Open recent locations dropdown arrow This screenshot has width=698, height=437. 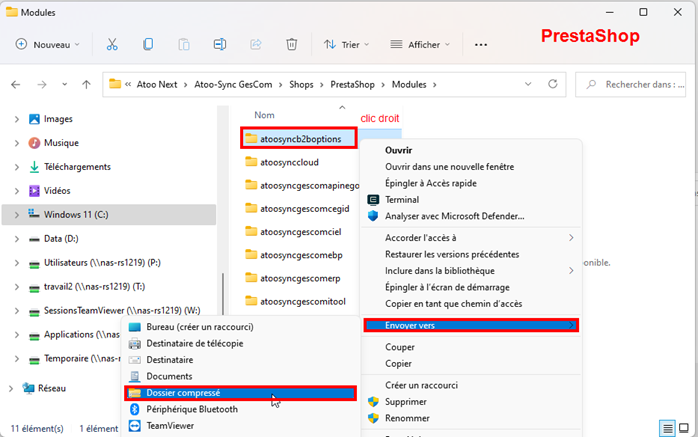tap(65, 85)
